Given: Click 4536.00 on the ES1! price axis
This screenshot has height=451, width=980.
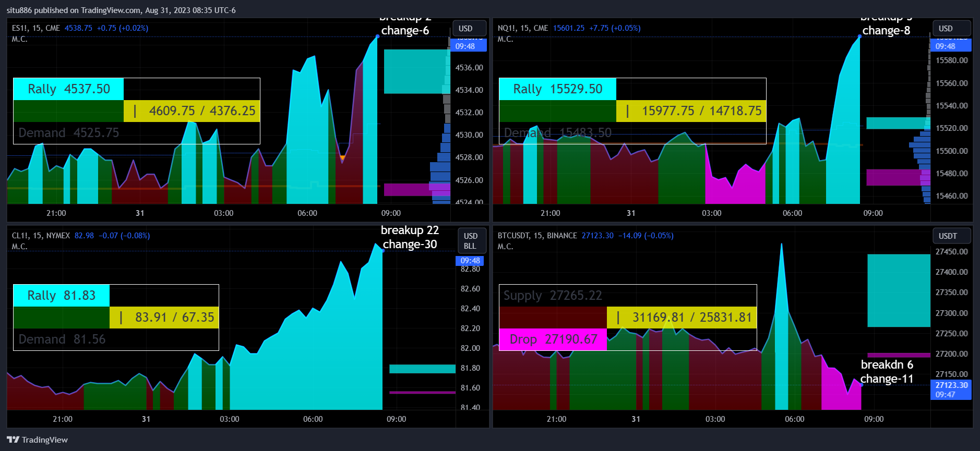Looking at the screenshot, I should click(x=469, y=68).
